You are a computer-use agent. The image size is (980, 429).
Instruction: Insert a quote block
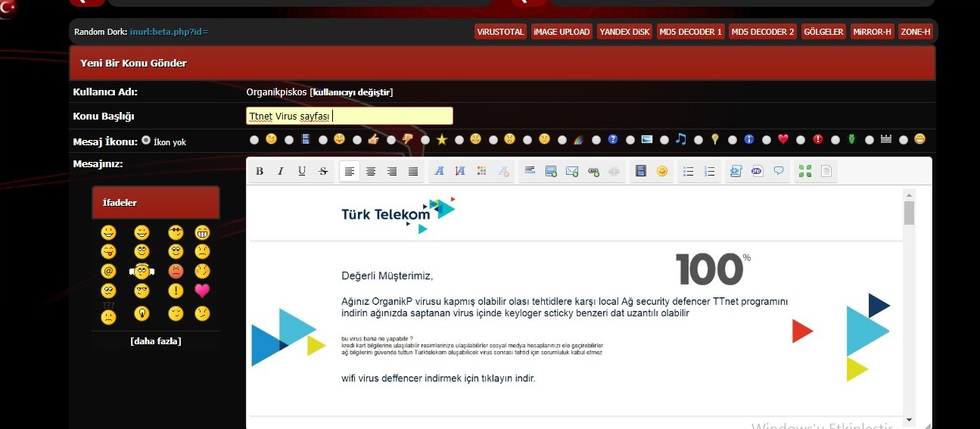tap(778, 172)
